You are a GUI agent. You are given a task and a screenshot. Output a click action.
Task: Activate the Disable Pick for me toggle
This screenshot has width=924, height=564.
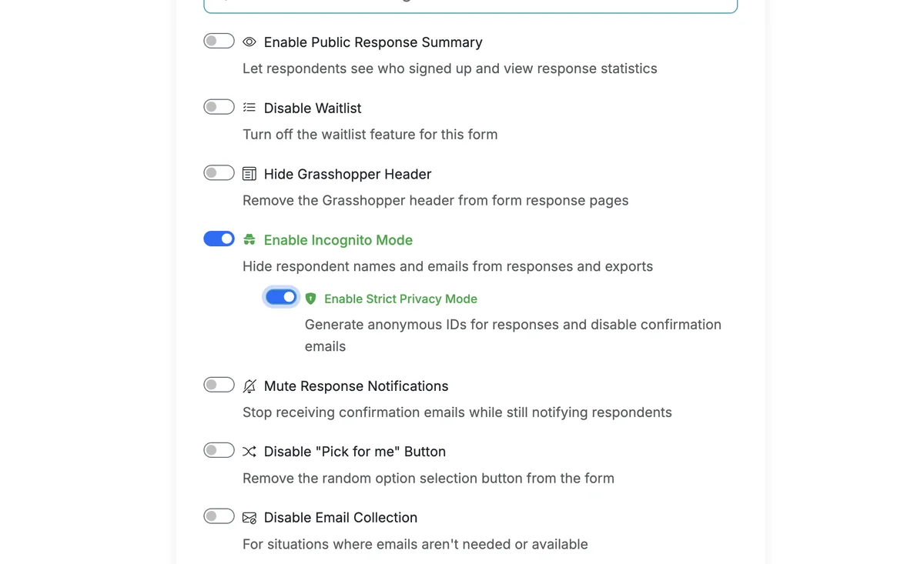point(219,450)
